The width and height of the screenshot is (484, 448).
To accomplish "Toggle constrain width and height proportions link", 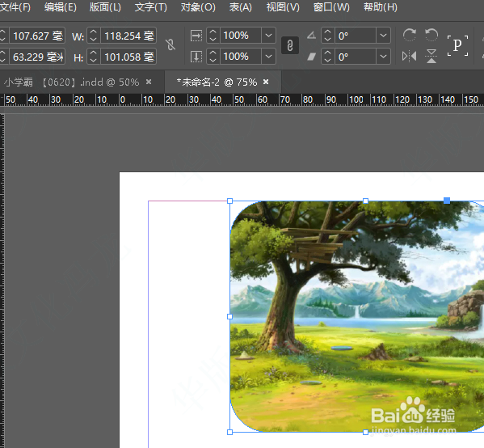I will pyautogui.click(x=170, y=45).
